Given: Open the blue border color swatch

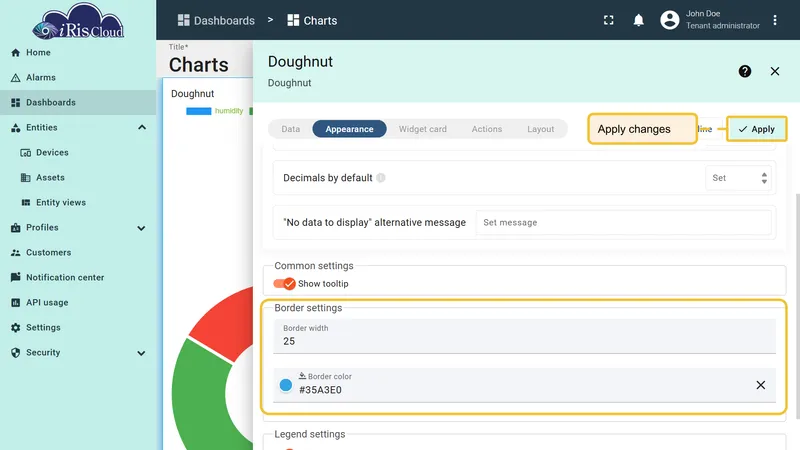Looking at the screenshot, I should [286, 385].
